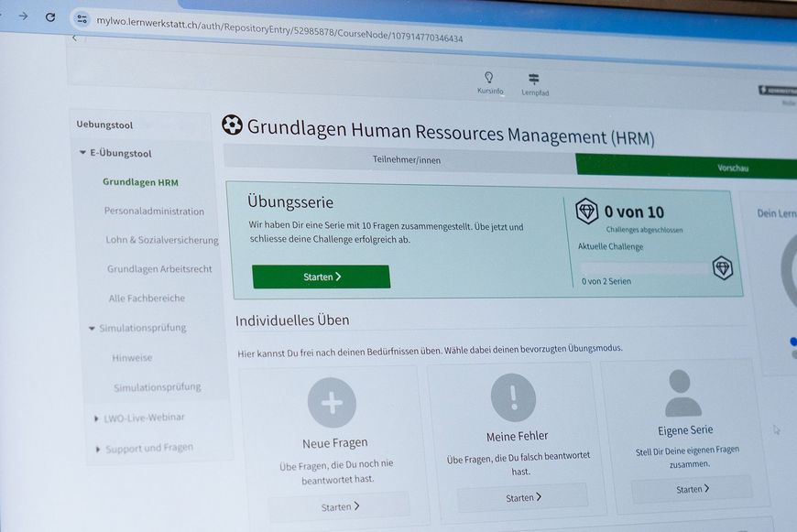Start the Übungsserie with the green Starten button
The height and width of the screenshot is (532, 797).
(x=321, y=276)
